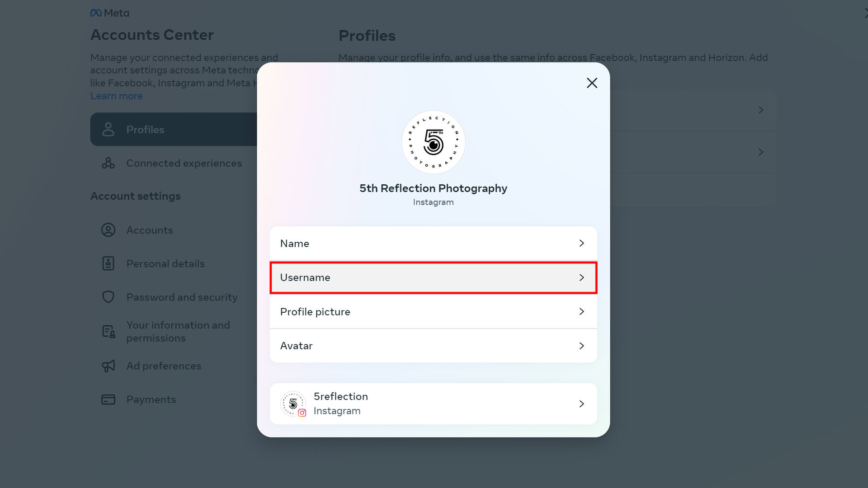This screenshot has height=488, width=868.
Task: Click the 5th Reflection profile logo
Action: pyautogui.click(x=433, y=142)
